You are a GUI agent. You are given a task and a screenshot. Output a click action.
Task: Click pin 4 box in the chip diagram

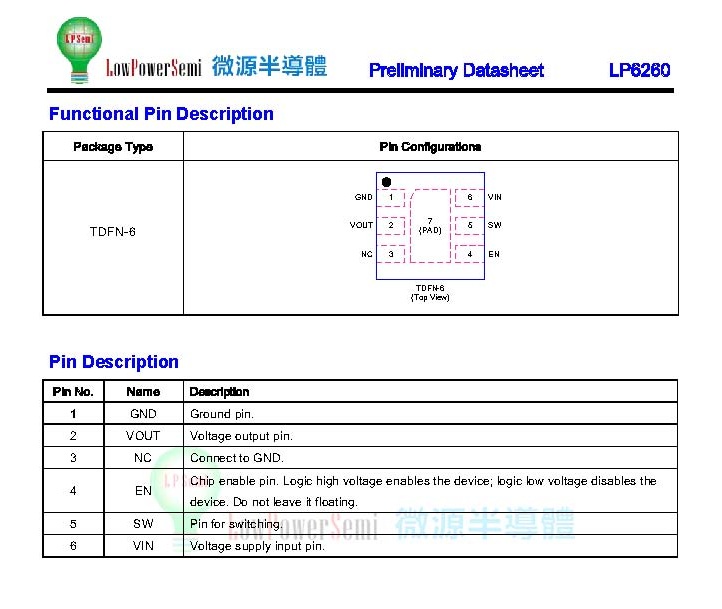470,254
